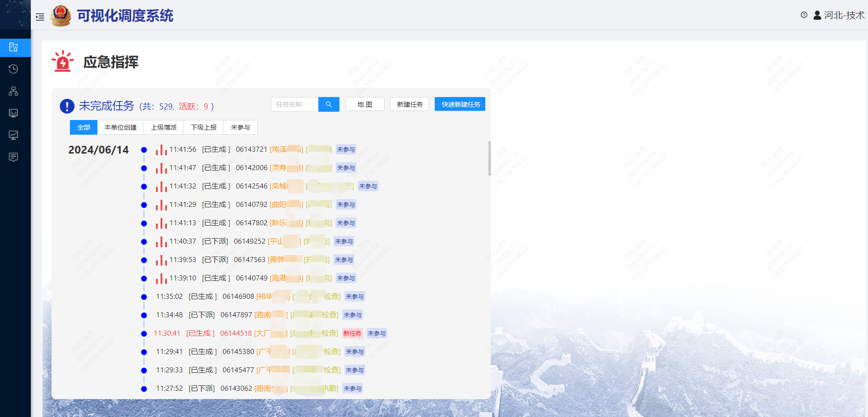Viewport: 868px width, 417px height.
Task: Click the 快速新建任务 button
Action: tap(460, 104)
